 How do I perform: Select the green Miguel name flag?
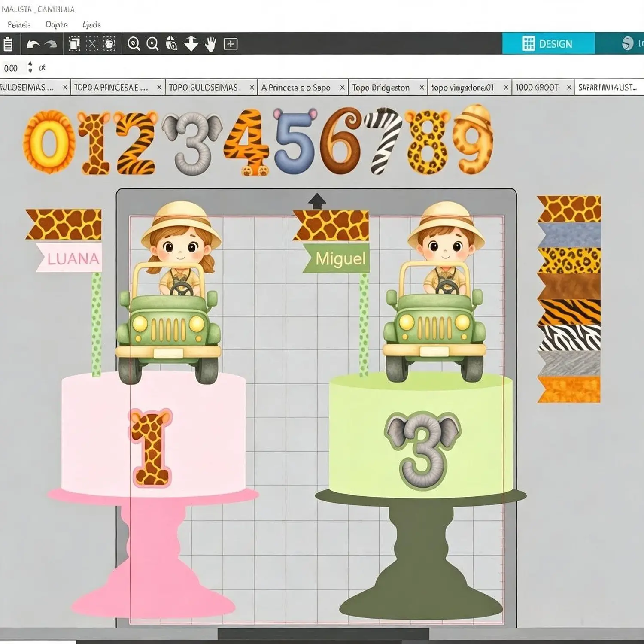coord(337,258)
